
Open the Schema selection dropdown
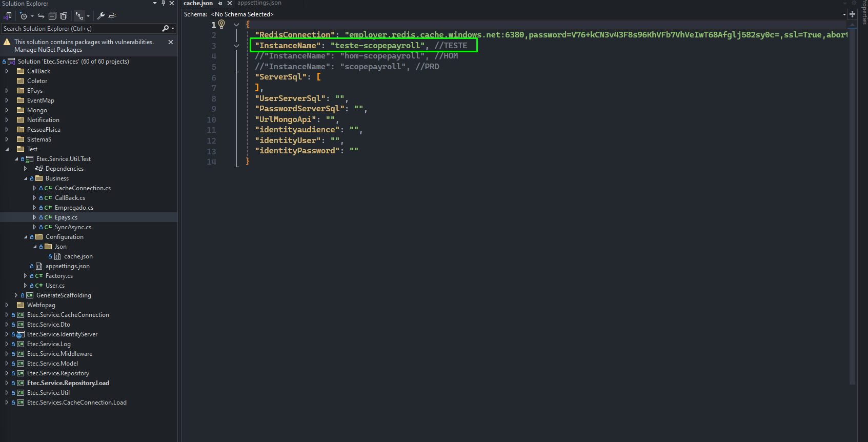tap(527, 14)
